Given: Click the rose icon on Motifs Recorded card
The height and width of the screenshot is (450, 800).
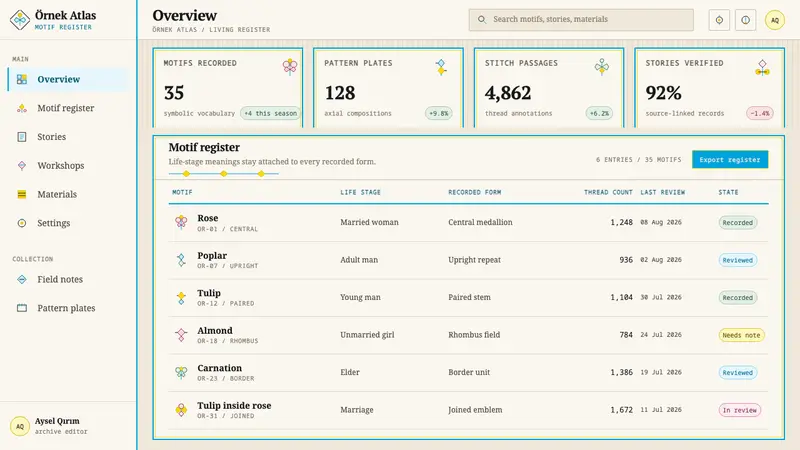Looking at the screenshot, I should tap(290, 67).
